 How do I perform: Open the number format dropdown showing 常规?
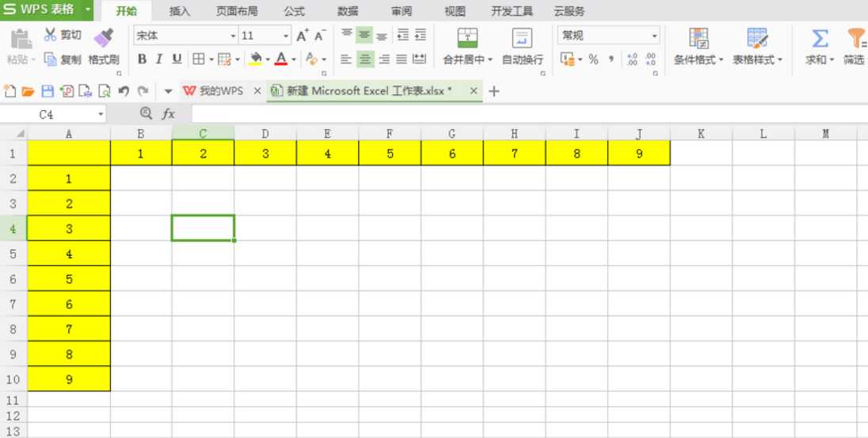pos(655,36)
